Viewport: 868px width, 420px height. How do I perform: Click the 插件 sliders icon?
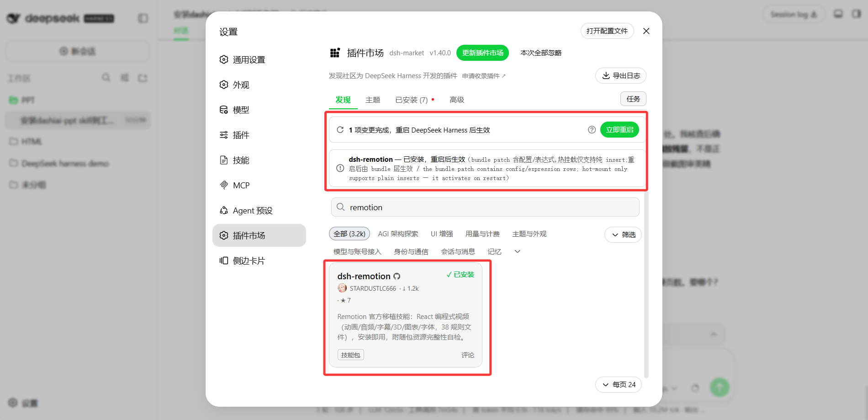pos(224,135)
